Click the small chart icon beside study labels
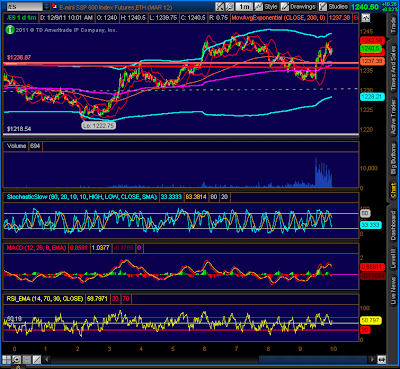Screen dimensions: 400x369 [x=365, y=18]
